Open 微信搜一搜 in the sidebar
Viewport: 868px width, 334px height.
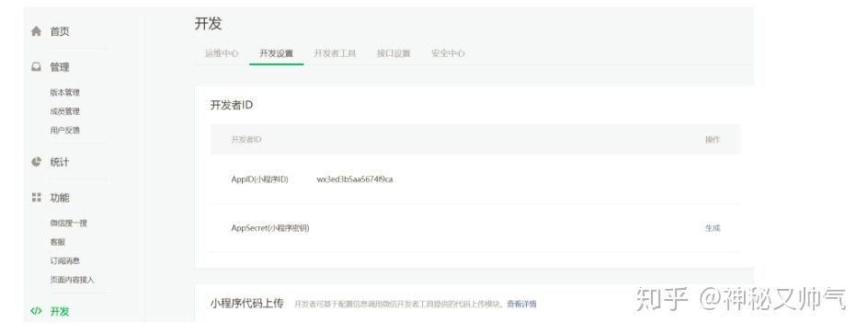pyautogui.click(x=69, y=224)
